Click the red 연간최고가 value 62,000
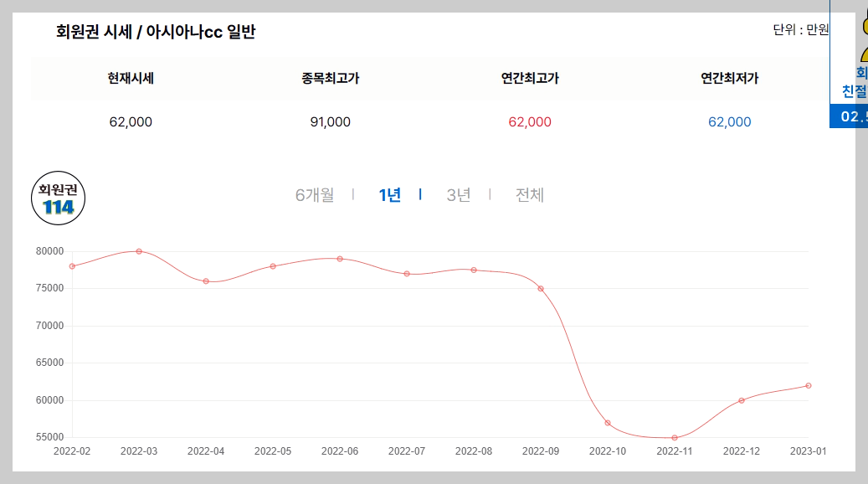This screenshot has height=484, width=868. 530,121
